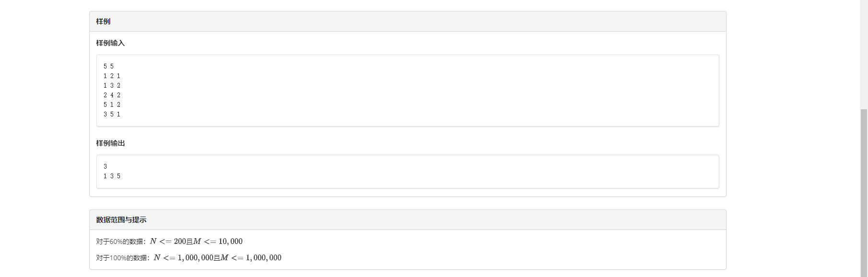
Task: Click the 对于100%的数据 text
Action: coord(123,258)
